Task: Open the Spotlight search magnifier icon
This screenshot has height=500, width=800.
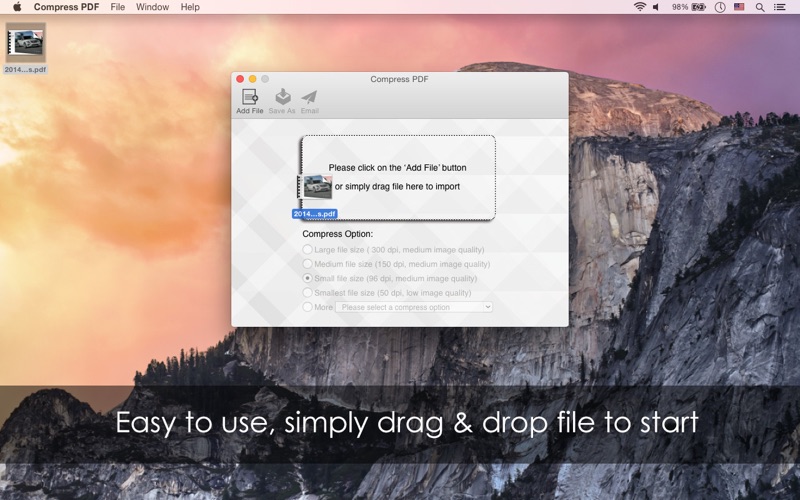Action: click(760, 7)
